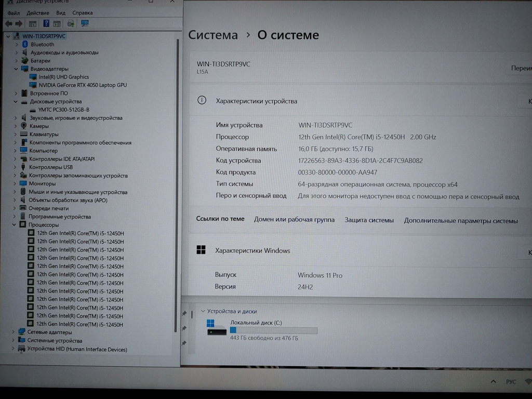The image size is (532, 399).
Task: Collapse the Видеоадаптеры tree node
Action: pyautogui.click(x=16, y=69)
